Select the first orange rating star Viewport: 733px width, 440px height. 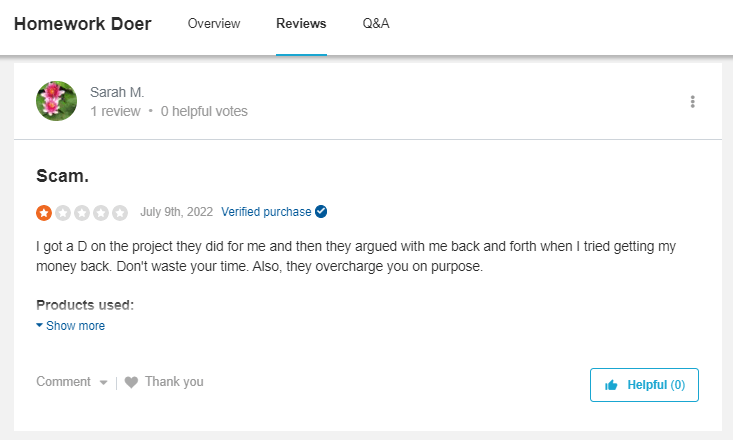point(44,213)
